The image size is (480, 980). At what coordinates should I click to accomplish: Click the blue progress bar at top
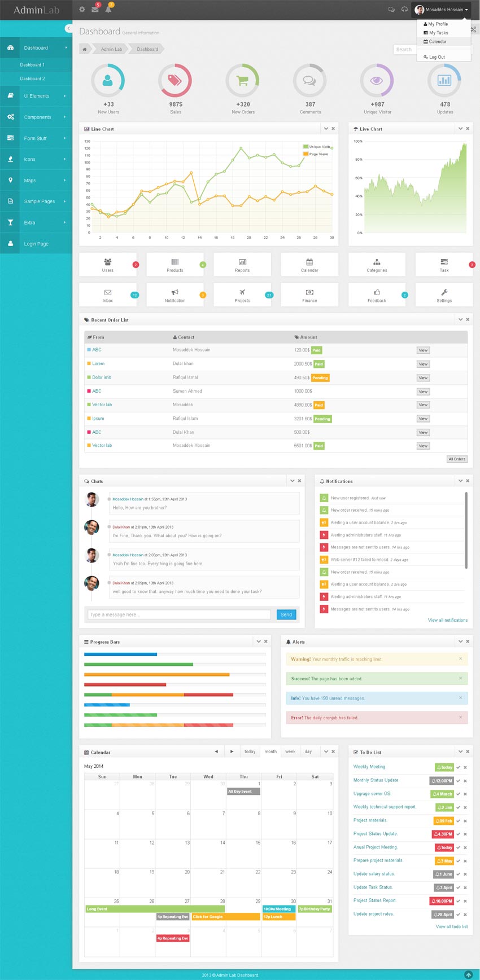[120, 654]
